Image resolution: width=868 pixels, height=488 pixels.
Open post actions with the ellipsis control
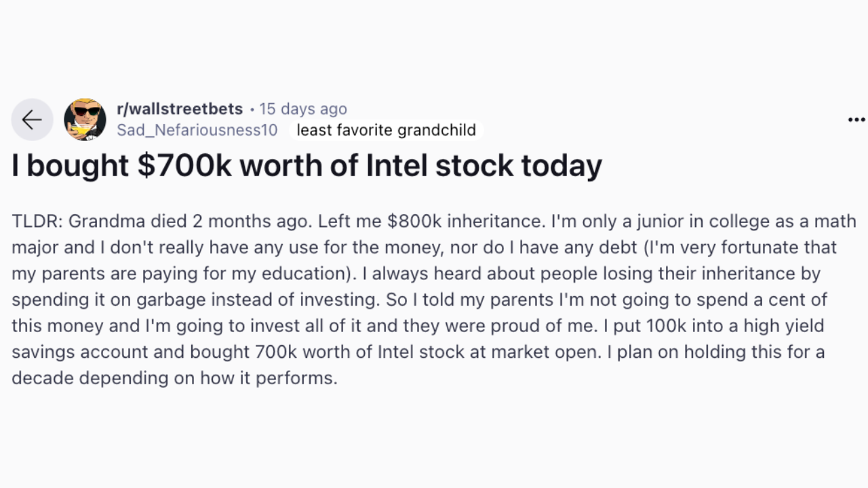[856, 119]
